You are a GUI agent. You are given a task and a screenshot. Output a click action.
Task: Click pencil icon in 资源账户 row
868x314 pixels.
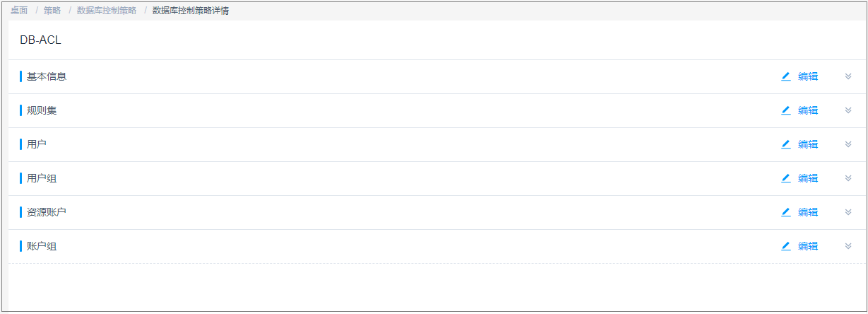(785, 212)
